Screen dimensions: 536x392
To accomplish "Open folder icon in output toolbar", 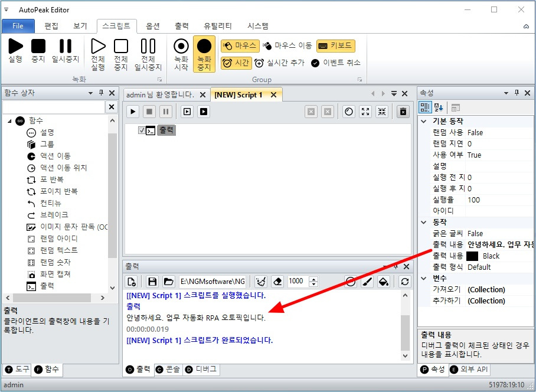I will (168, 282).
